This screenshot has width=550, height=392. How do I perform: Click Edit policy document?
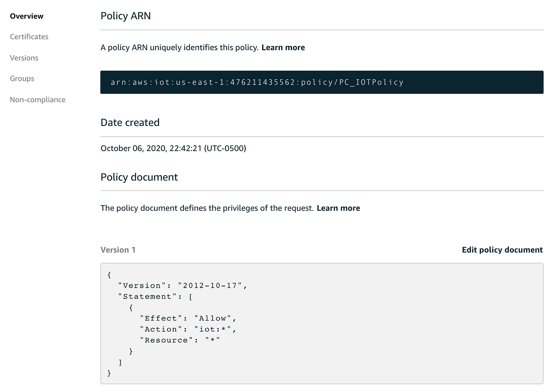point(502,250)
